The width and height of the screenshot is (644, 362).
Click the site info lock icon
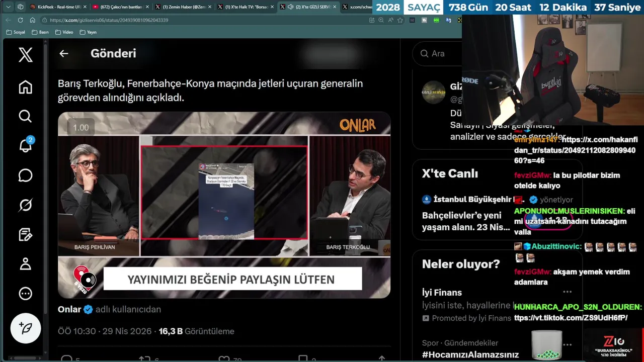coord(45,20)
